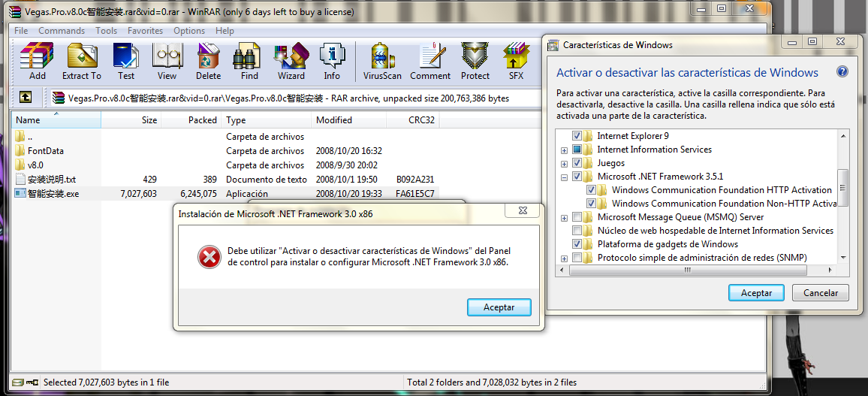Select the 智能安装.exe application icon
This screenshot has width=868, height=396.
tap(20, 193)
